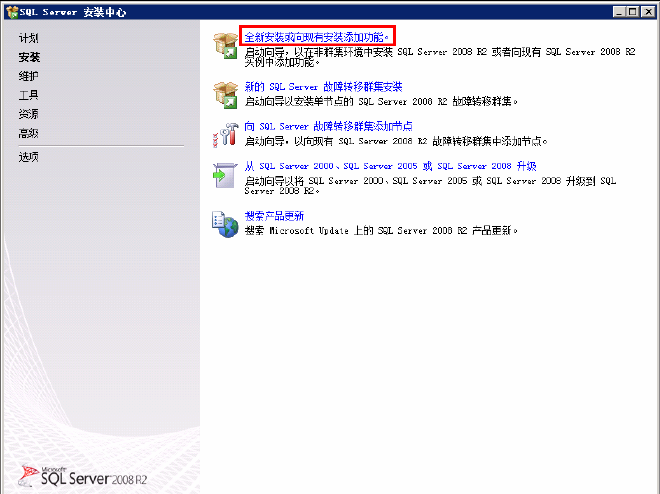
Task: Open 新的 SQL Server 故障转移群集安装 link
Action: pos(323,87)
